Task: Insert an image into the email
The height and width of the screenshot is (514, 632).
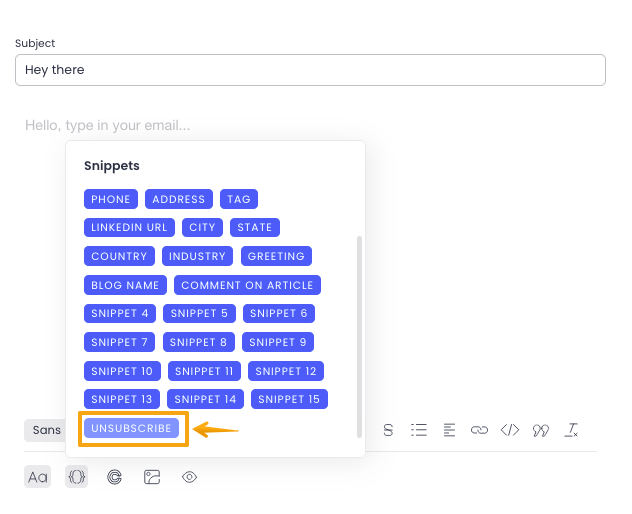Action: [x=152, y=477]
